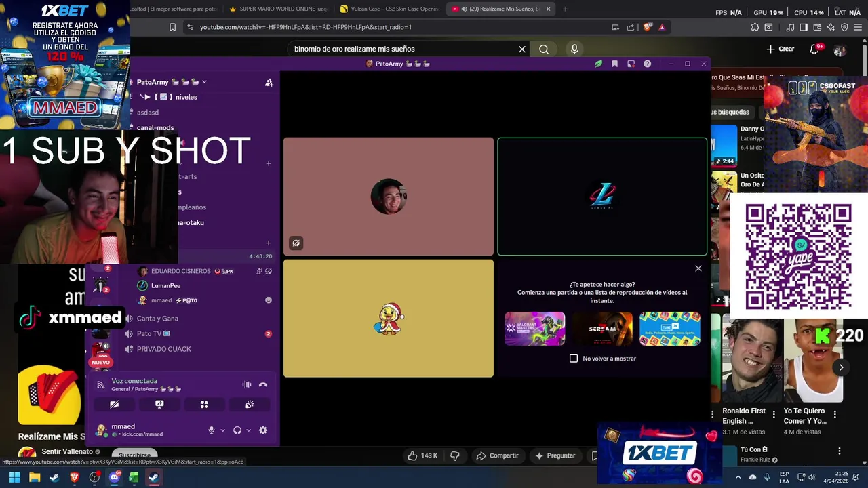Open Discord inbox bookmark icon
The image size is (868, 488).
pyautogui.click(x=614, y=64)
